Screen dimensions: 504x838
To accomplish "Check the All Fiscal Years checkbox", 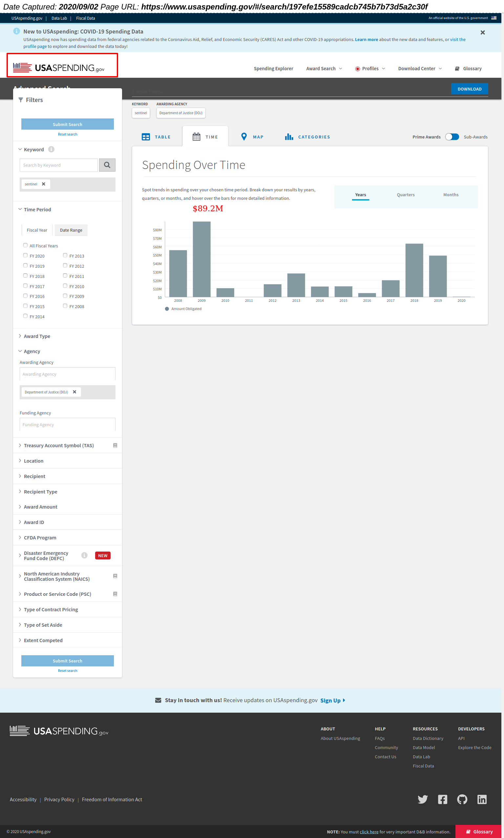I will [x=26, y=245].
